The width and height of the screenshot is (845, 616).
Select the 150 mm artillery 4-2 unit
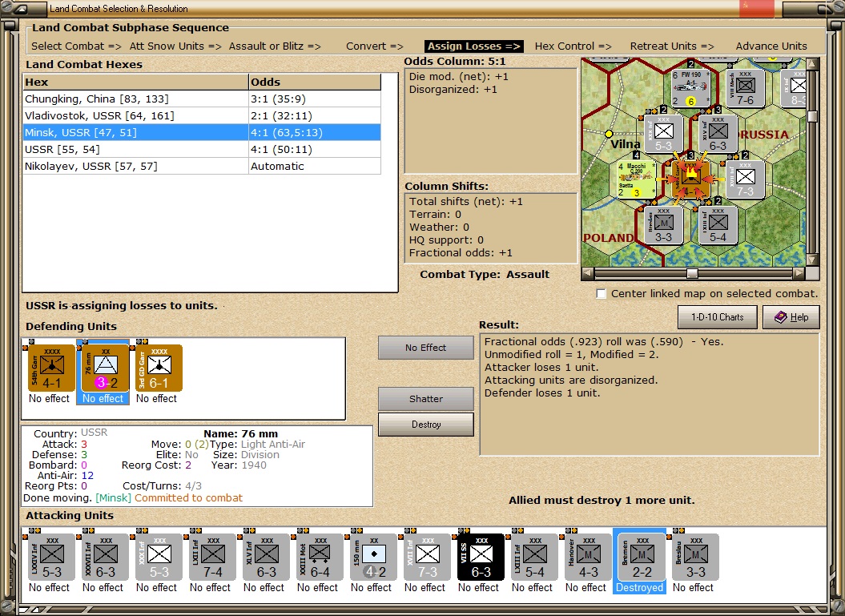373,557
